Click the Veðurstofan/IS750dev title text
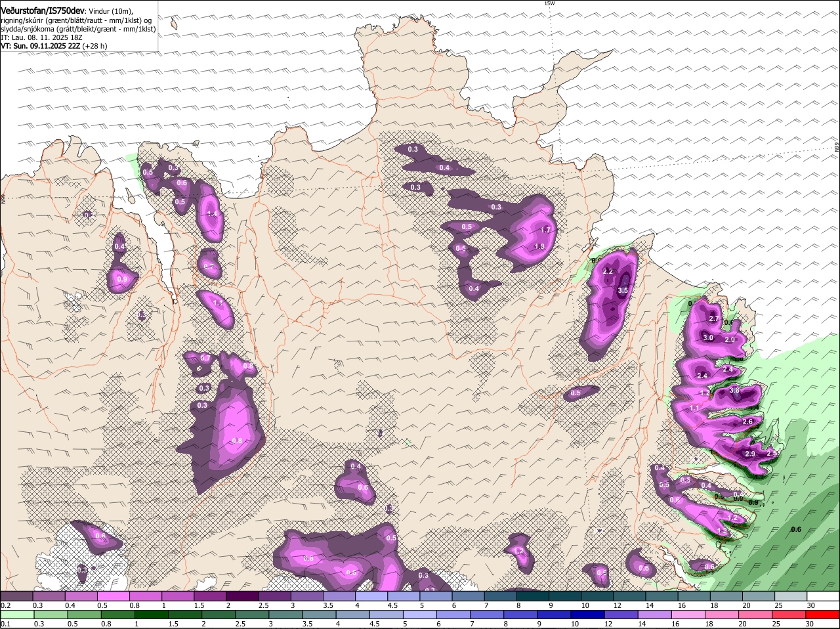The height and width of the screenshot is (629, 840). coord(43,11)
